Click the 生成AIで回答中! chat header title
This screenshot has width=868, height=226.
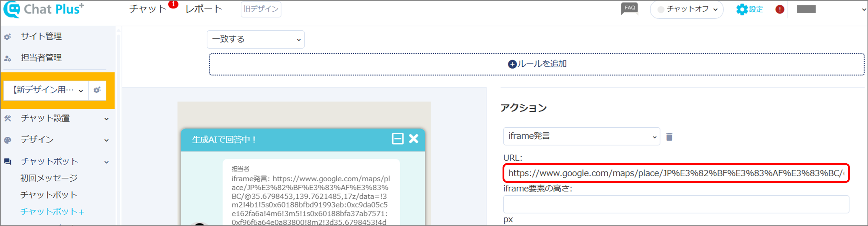coord(224,140)
